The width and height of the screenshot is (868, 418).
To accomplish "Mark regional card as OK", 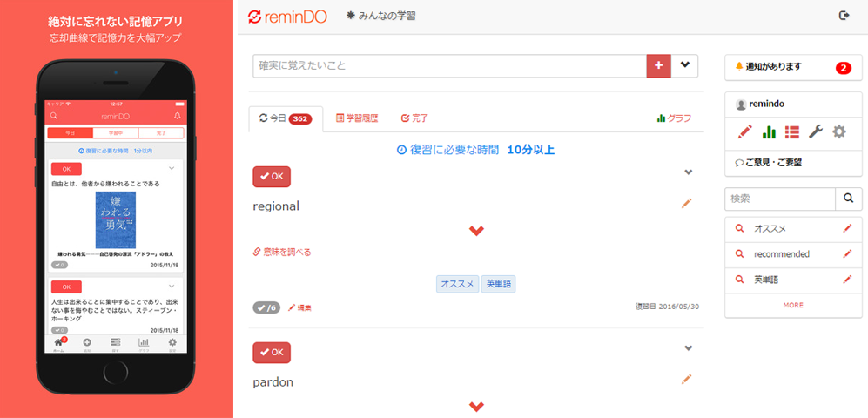I will click(272, 177).
